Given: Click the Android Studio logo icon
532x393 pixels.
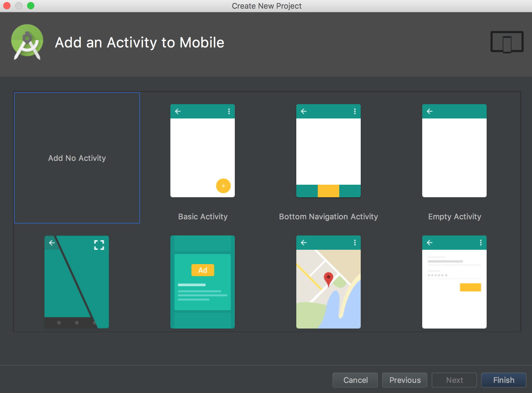Looking at the screenshot, I should [x=27, y=42].
